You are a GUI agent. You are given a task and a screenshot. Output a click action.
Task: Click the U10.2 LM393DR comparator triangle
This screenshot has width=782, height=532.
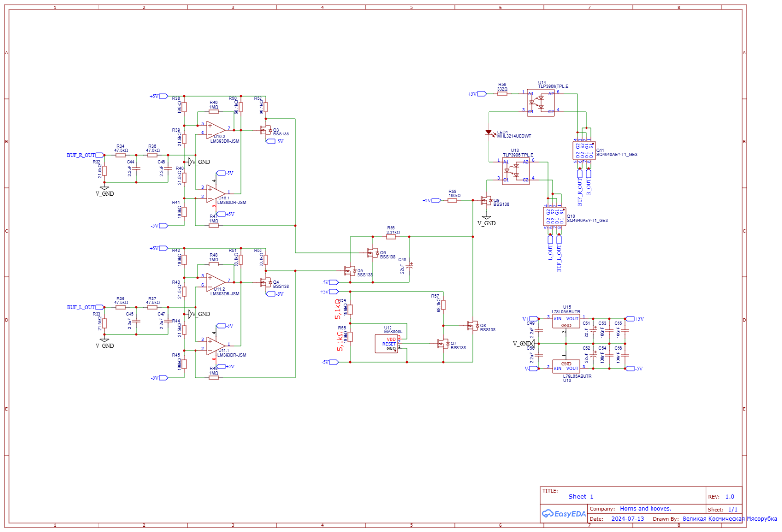tap(215, 130)
